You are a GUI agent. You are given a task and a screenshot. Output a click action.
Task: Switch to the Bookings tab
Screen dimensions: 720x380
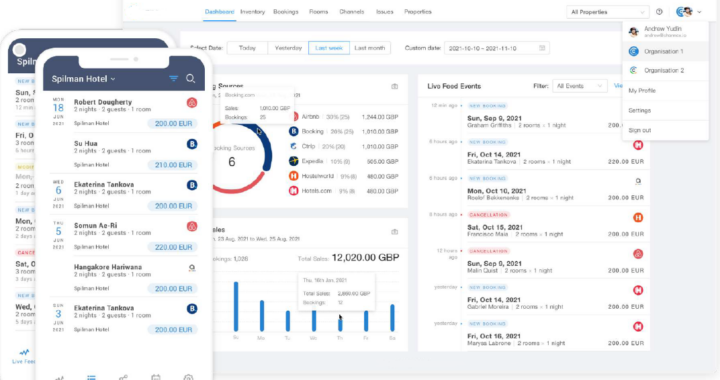click(286, 12)
